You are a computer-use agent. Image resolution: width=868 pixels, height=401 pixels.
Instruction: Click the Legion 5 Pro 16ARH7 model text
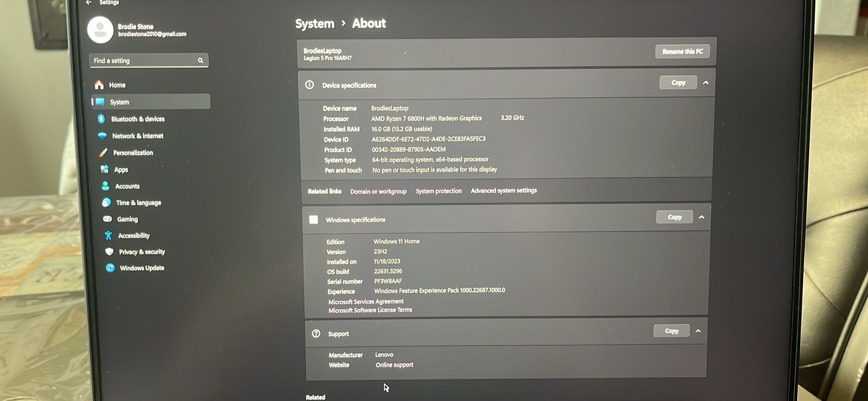[327, 58]
